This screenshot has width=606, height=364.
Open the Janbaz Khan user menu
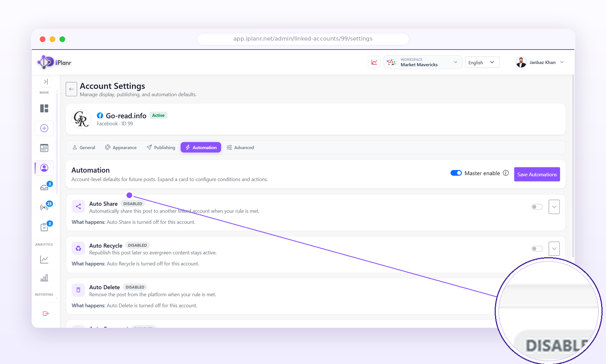coord(540,62)
